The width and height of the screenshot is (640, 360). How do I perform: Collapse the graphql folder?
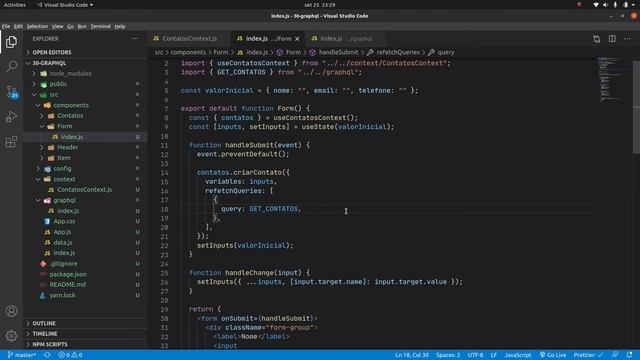coord(85,200)
